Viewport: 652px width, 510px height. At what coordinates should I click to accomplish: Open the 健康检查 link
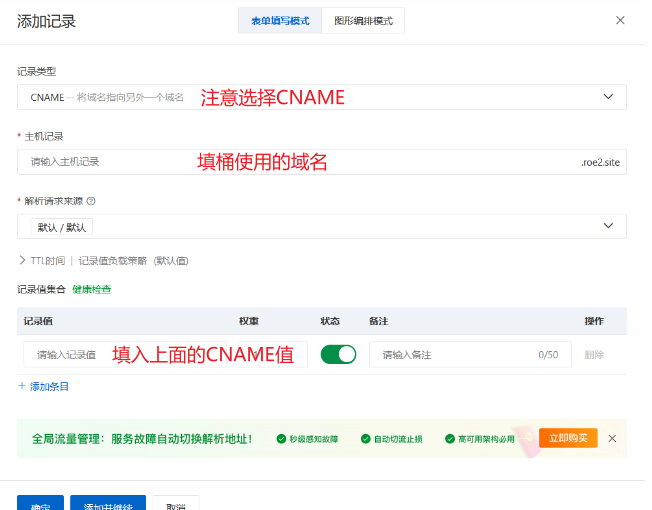pyautogui.click(x=91, y=289)
